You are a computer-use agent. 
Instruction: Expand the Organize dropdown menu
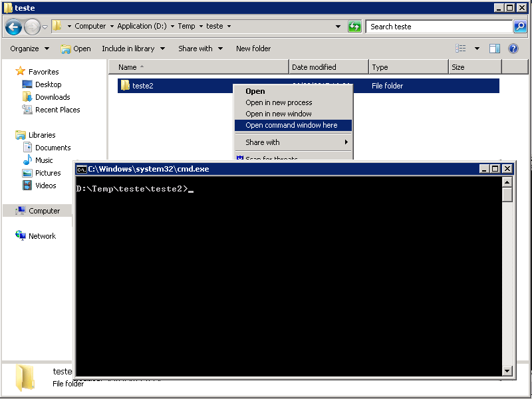pos(30,49)
